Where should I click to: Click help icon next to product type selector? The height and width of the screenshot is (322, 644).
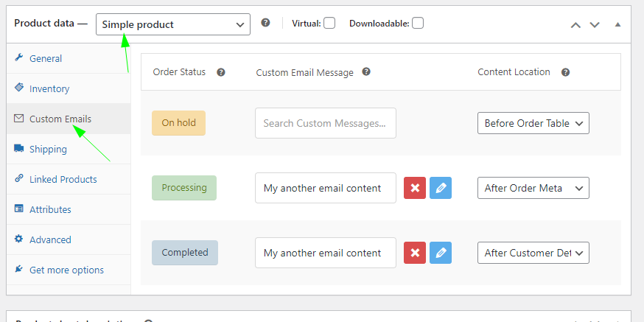265,24
